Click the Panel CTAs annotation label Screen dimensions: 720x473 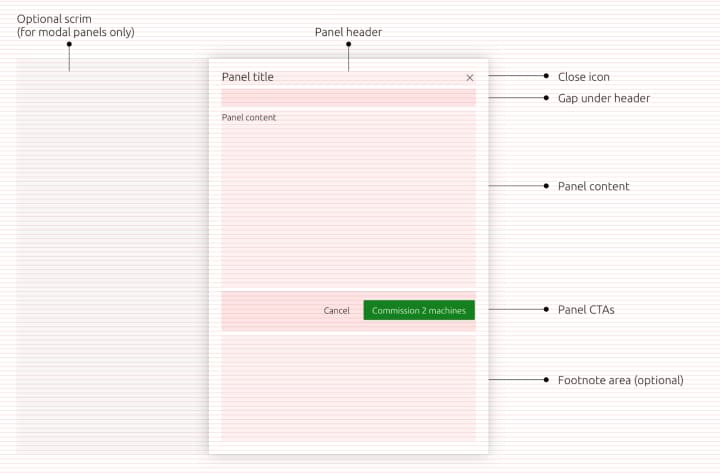point(586,310)
